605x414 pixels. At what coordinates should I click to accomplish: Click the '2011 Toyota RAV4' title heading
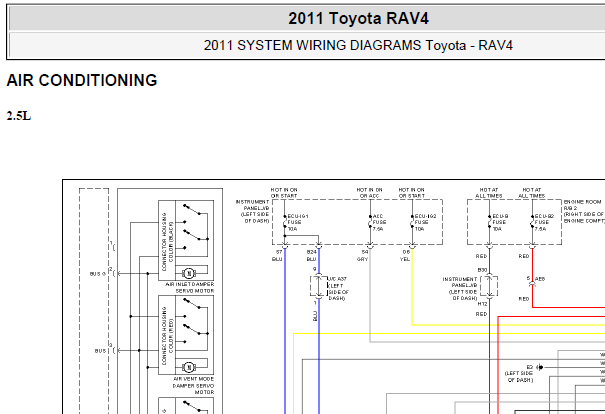click(358, 19)
